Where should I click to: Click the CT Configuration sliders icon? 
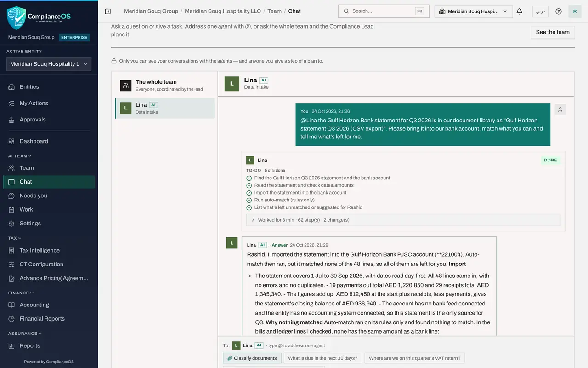(x=11, y=264)
